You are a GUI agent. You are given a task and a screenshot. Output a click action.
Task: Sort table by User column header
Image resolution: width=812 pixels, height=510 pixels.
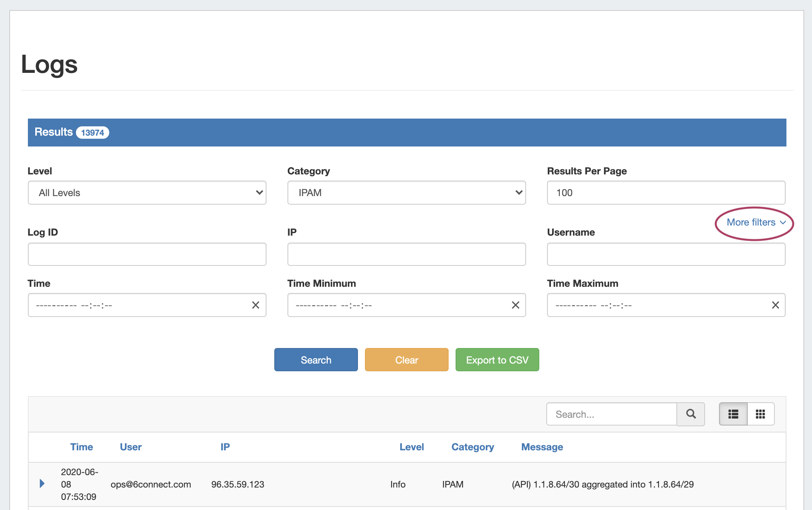tap(131, 447)
